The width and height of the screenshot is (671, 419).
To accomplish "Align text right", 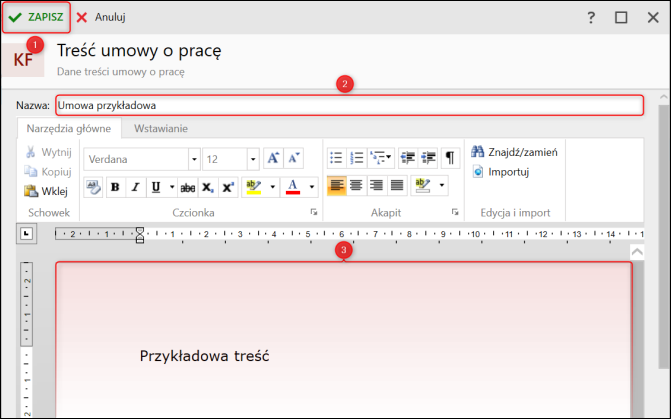I will tap(376, 185).
